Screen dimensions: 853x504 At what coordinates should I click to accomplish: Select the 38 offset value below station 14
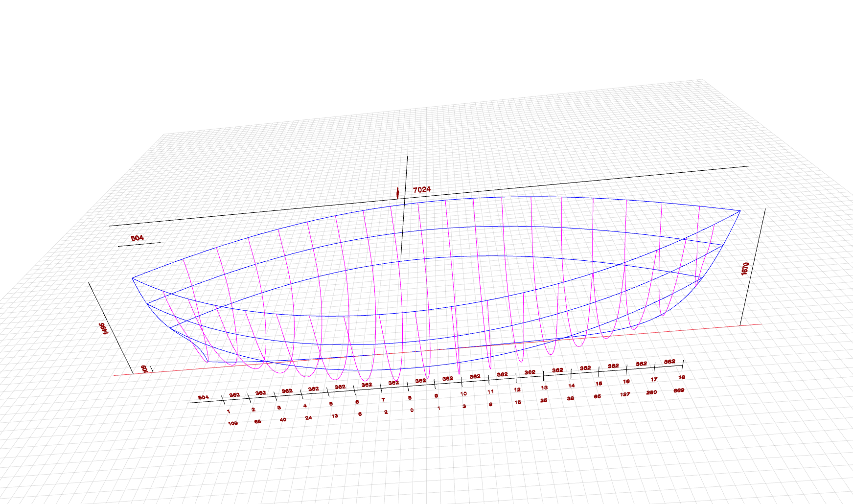pos(570,398)
